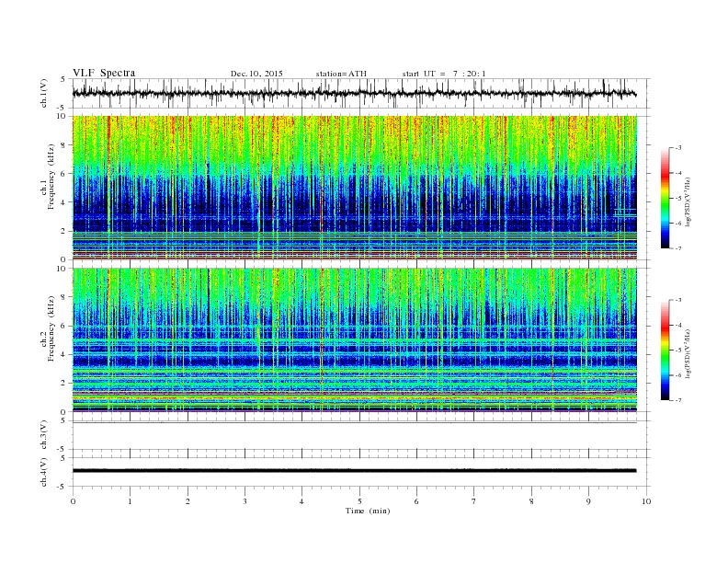The height and width of the screenshot is (563, 728).
Task: Click the "0" tick on the time axis
Action: (x=73, y=501)
